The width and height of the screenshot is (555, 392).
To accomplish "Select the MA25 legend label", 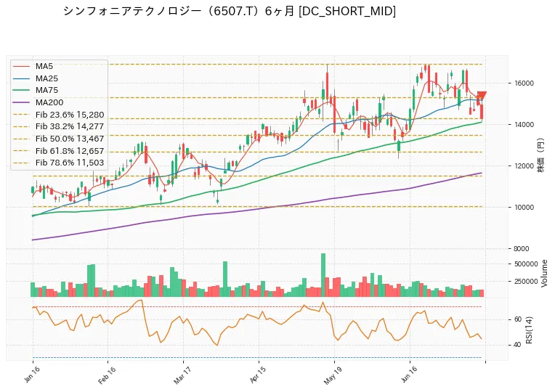I will coord(46,78).
